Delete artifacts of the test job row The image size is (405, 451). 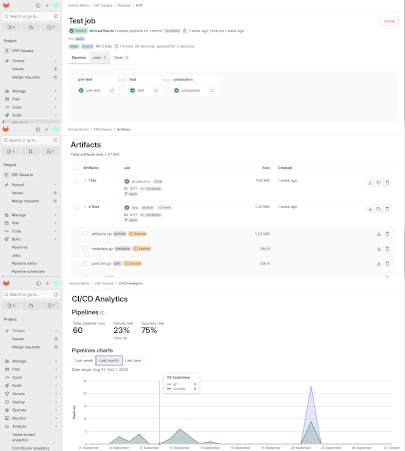click(x=387, y=209)
